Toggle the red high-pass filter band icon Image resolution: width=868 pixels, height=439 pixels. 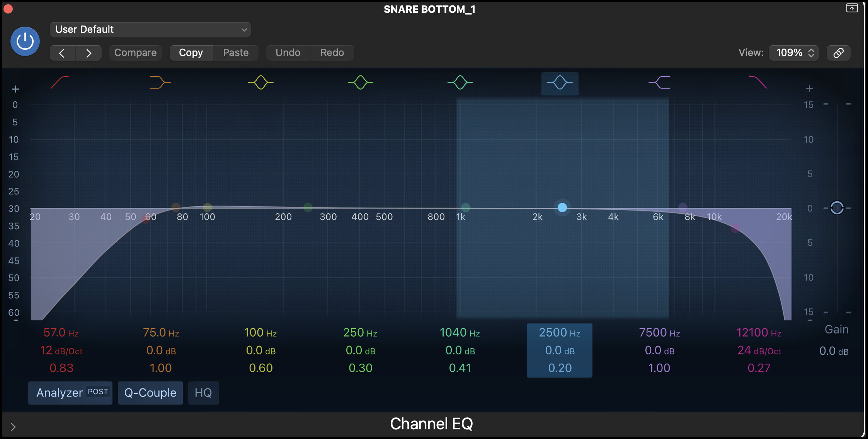[x=60, y=82]
